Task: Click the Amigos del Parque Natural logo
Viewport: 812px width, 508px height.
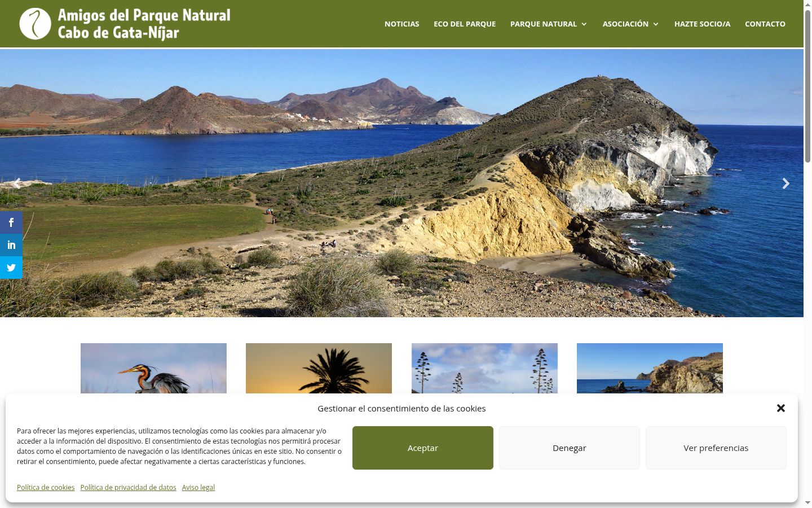Action: (x=125, y=24)
